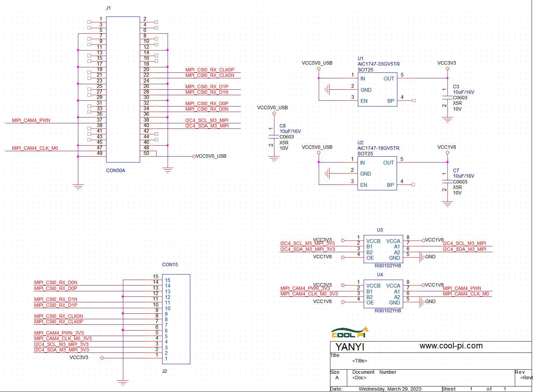Select MIPI_CSI0_RX_D1P net label at J1
Viewport: 533px width, 392px height.
point(207,87)
